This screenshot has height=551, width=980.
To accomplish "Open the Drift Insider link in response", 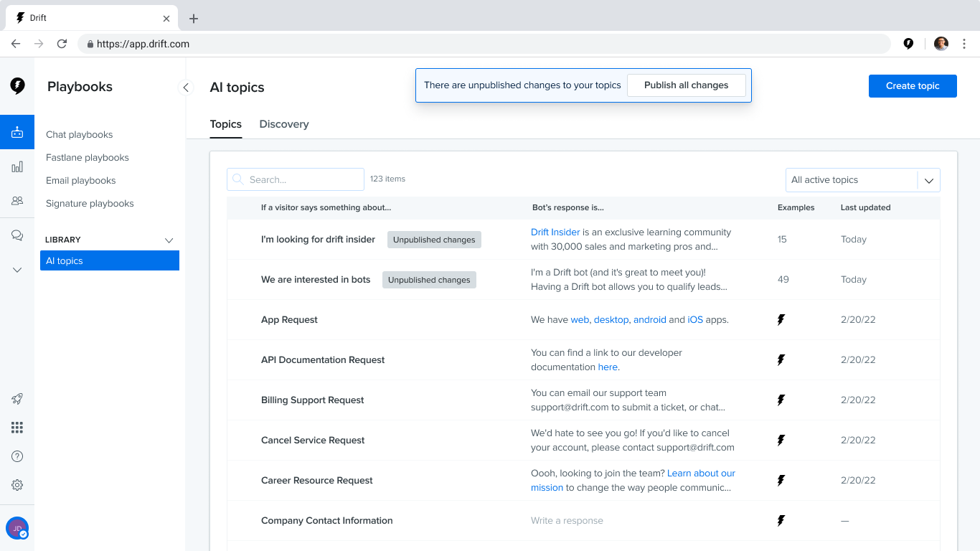I will 555,232.
